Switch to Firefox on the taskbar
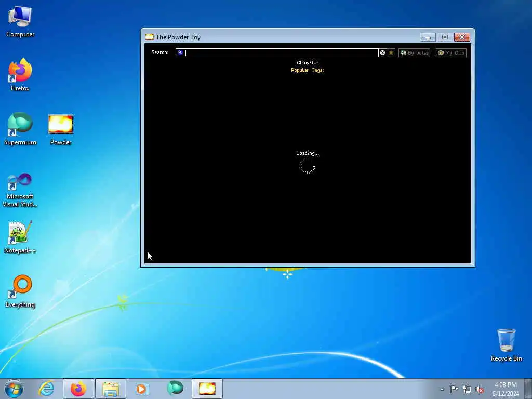Image resolution: width=532 pixels, height=399 pixels. [78, 389]
